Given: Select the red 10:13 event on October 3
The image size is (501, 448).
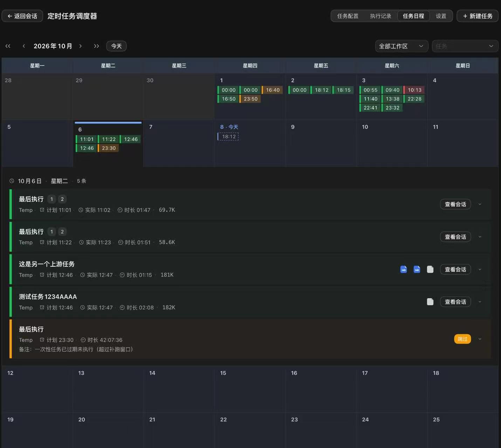Looking at the screenshot, I should 414,90.
